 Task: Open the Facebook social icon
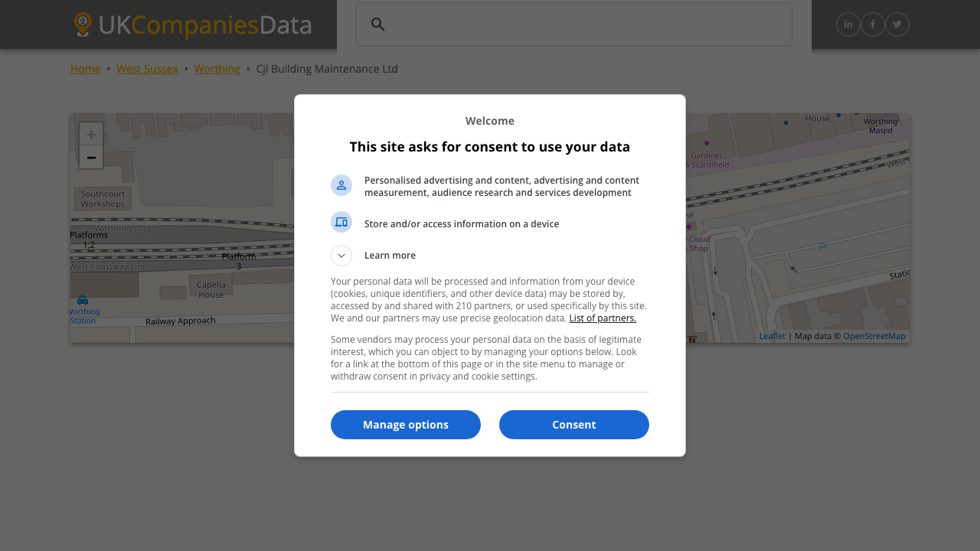873,24
